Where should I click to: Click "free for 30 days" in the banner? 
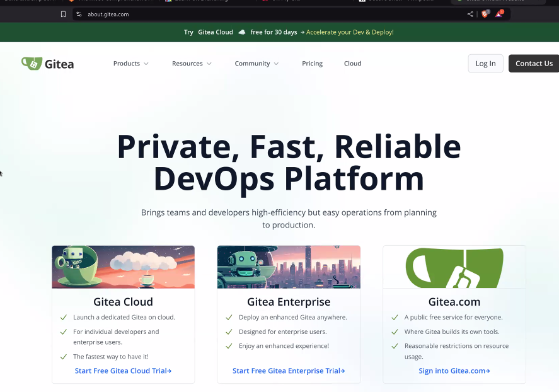coord(274,32)
